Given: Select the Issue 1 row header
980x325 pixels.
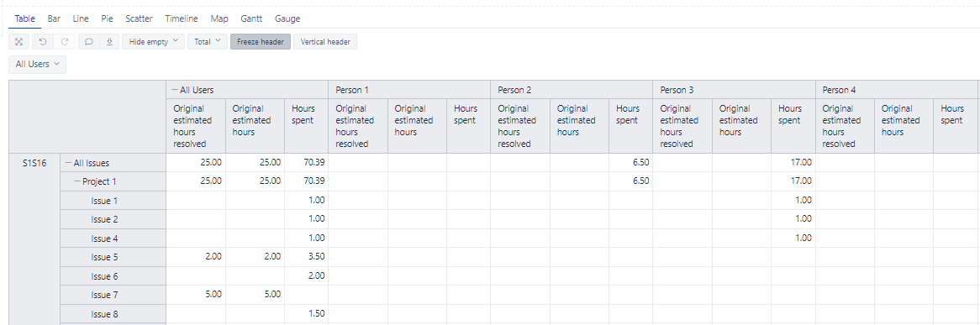Looking at the screenshot, I should (113, 201).
